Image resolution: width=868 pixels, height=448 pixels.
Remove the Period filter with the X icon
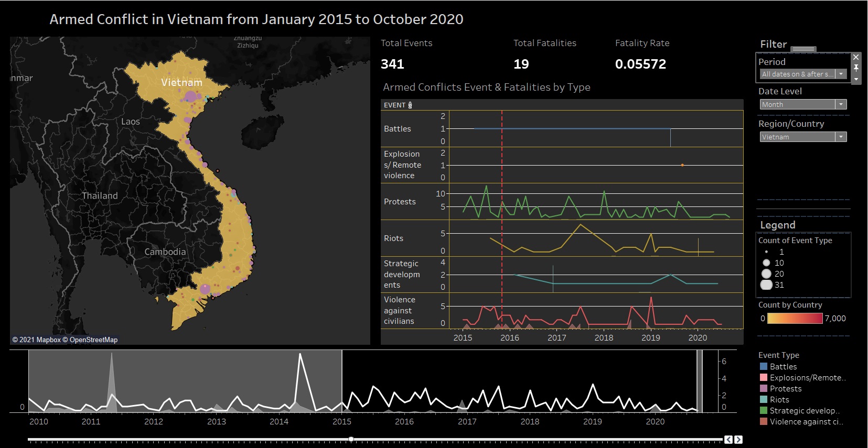856,57
